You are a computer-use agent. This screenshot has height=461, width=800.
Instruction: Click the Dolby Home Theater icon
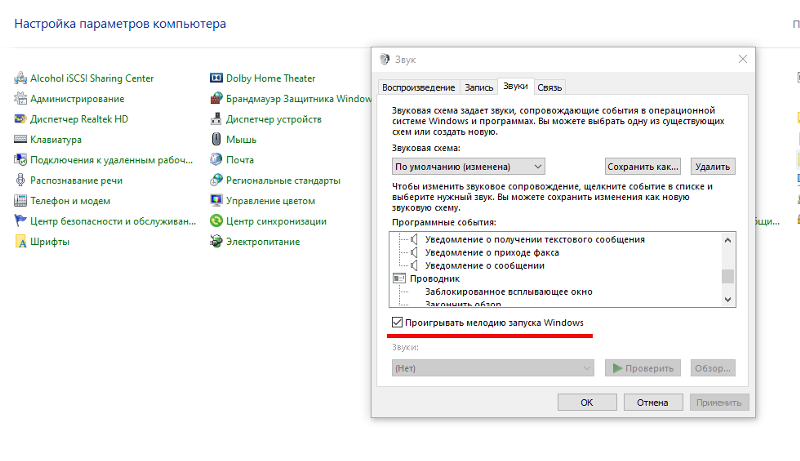click(x=216, y=78)
